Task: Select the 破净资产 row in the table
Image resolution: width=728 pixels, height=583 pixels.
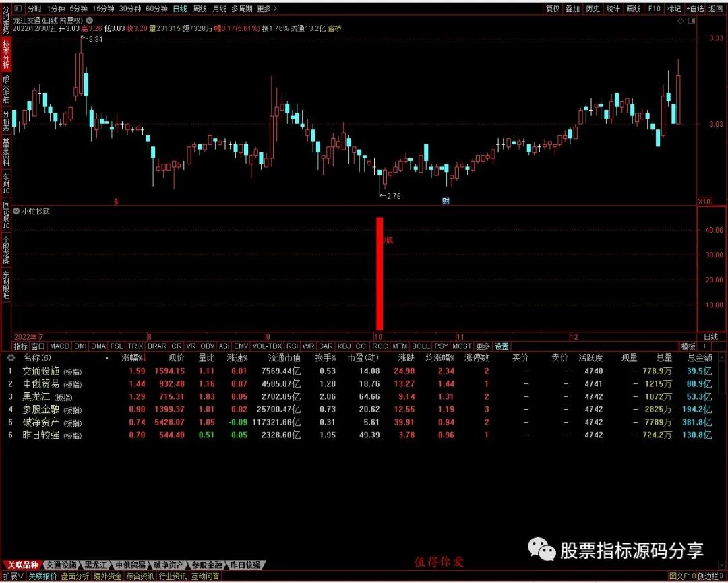Action: coord(362,422)
